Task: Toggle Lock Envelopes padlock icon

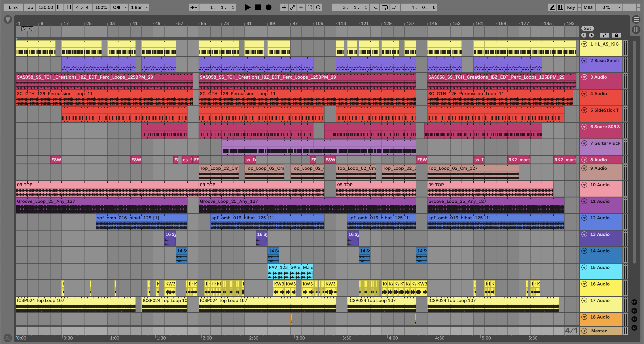Action: pos(616,35)
